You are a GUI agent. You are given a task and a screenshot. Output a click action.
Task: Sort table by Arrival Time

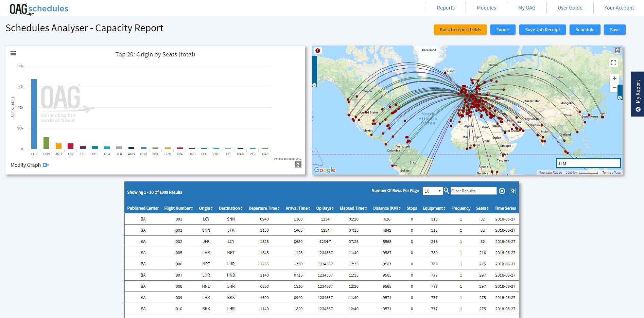tap(298, 208)
